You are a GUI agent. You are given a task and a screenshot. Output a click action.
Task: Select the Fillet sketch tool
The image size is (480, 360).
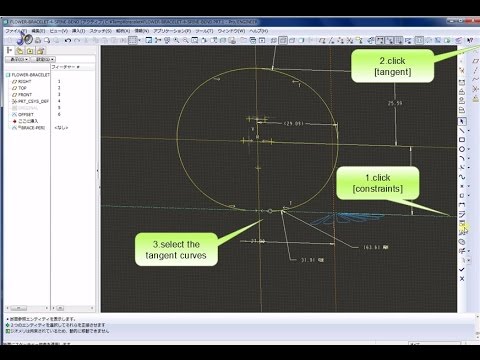tap(462, 168)
